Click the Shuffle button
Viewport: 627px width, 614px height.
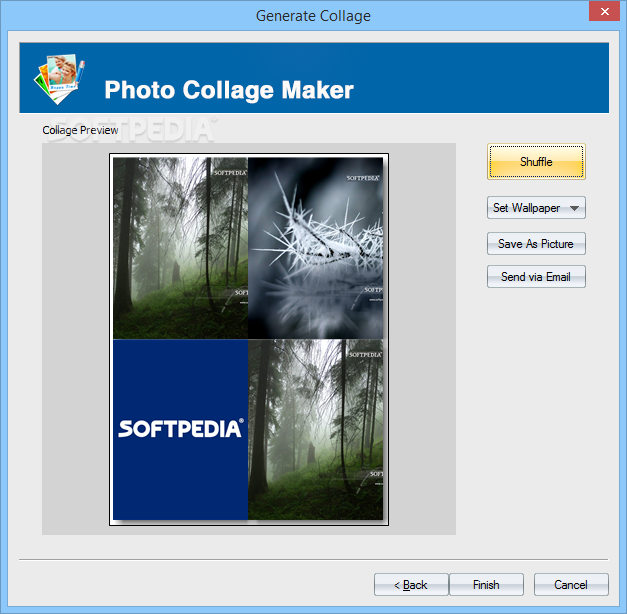pyautogui.click(x=536, y=162)
